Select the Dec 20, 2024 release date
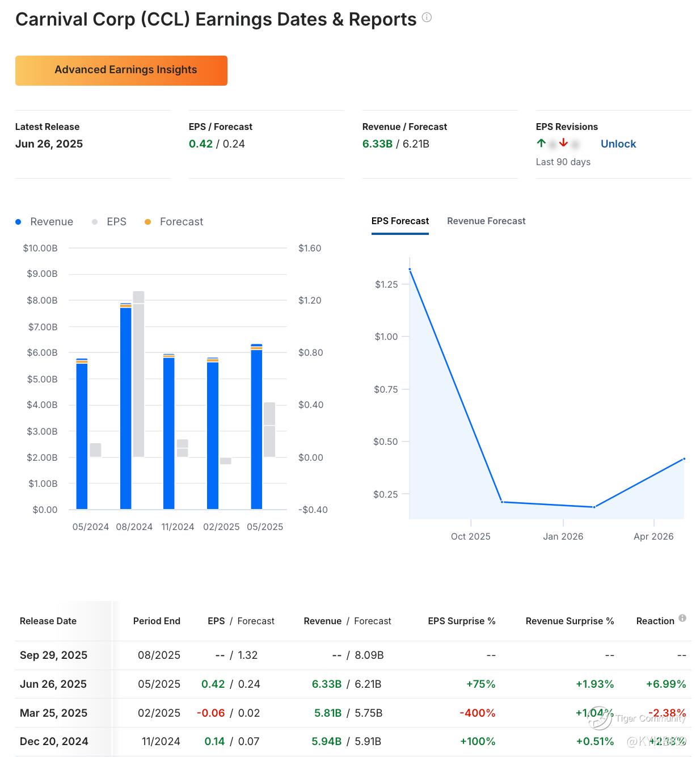Screen dimensions: 700x757 coord(54,742)
